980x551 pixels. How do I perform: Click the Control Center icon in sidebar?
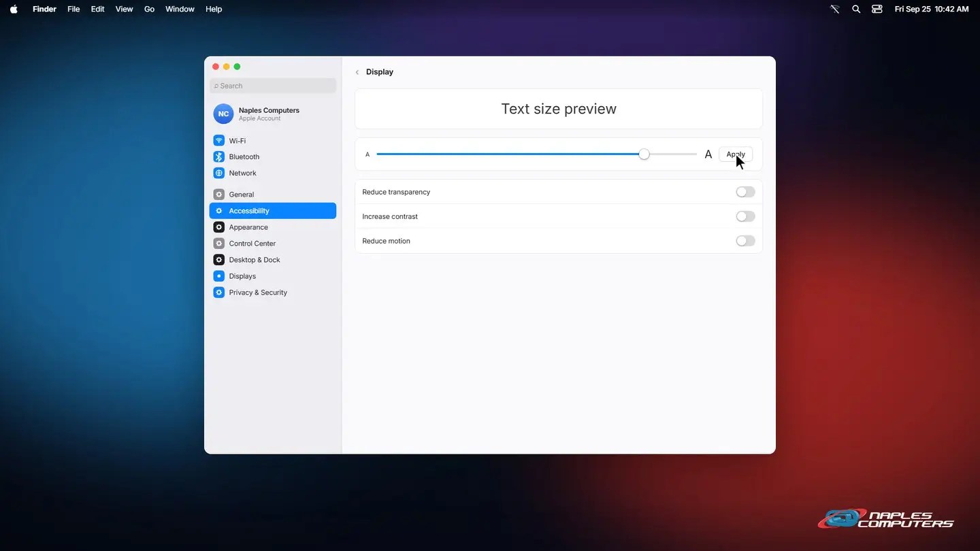click(x=218, y=244)
